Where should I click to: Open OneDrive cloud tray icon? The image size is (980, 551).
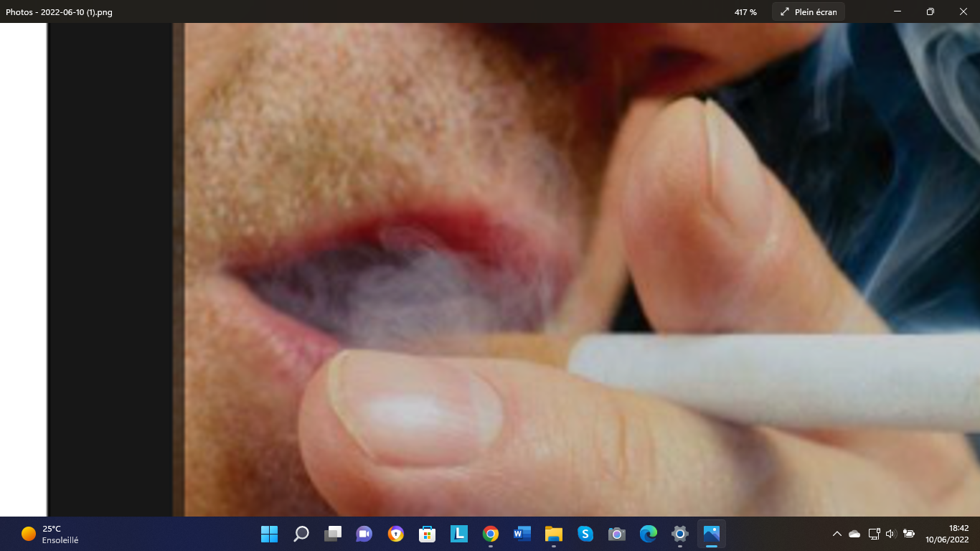pos(854,534)
